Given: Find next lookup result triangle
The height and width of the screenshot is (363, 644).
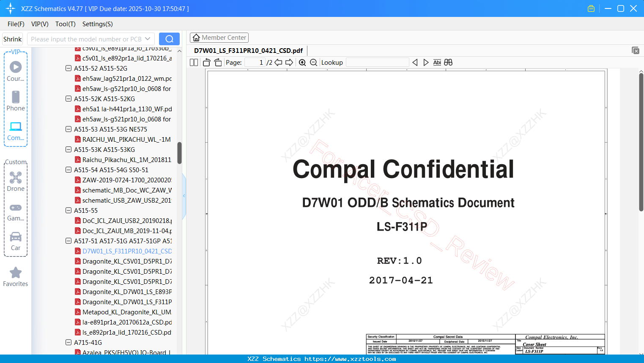Looking at the screenshot, I should (426, 63).
